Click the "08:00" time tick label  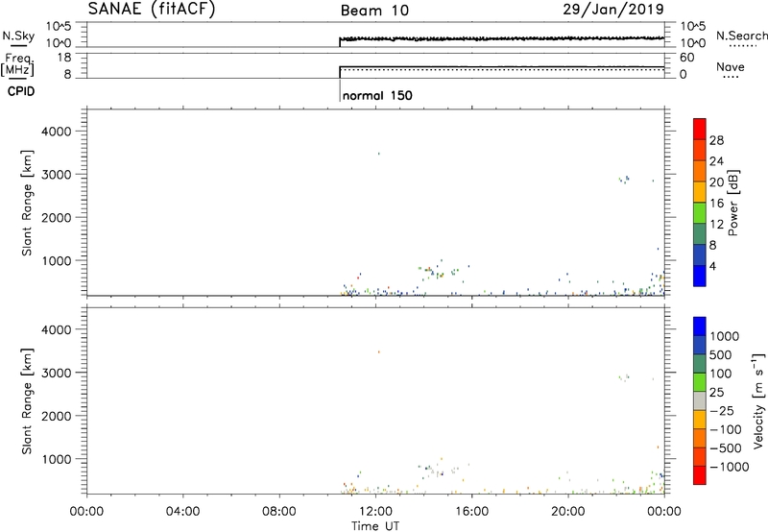point(278,512)
